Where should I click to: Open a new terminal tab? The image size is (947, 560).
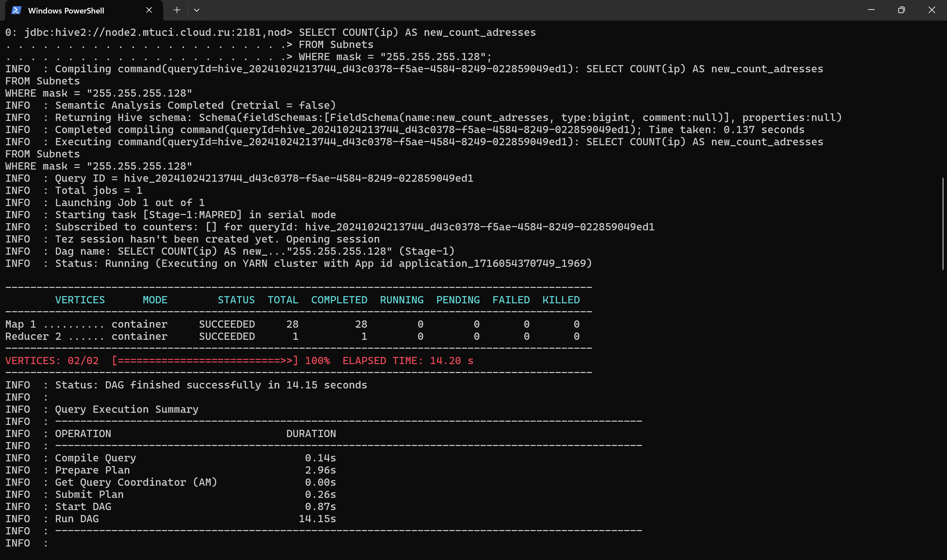(x=177, y=10)
